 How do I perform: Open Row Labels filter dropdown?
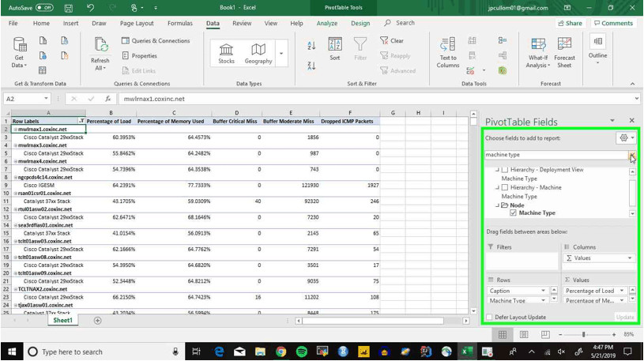point(81,121)
